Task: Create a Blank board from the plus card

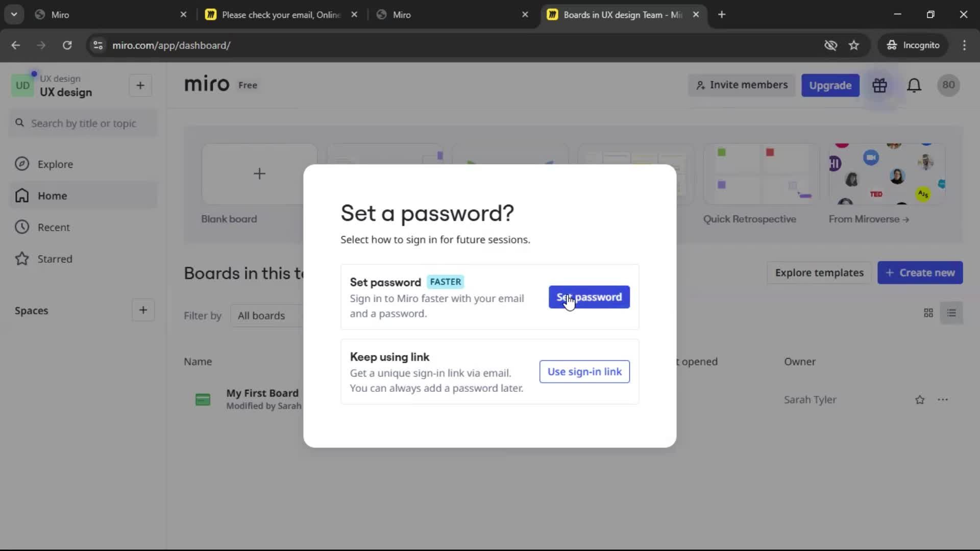Action: click(259, 174)
